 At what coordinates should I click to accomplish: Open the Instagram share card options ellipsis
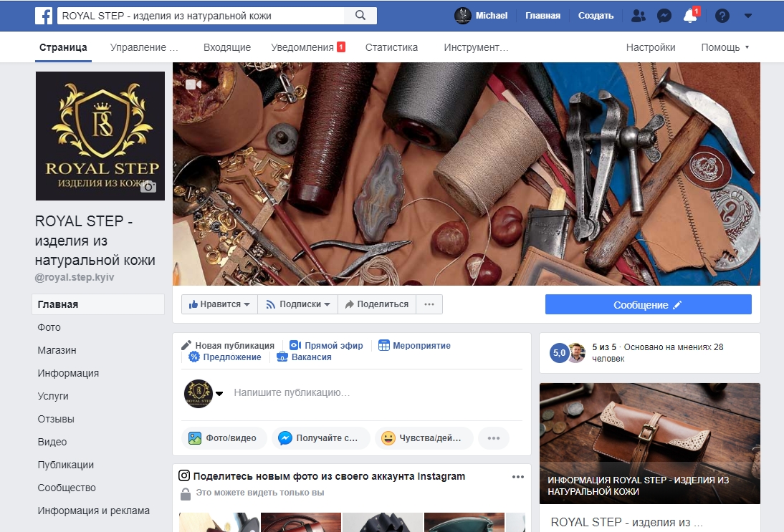517,477
